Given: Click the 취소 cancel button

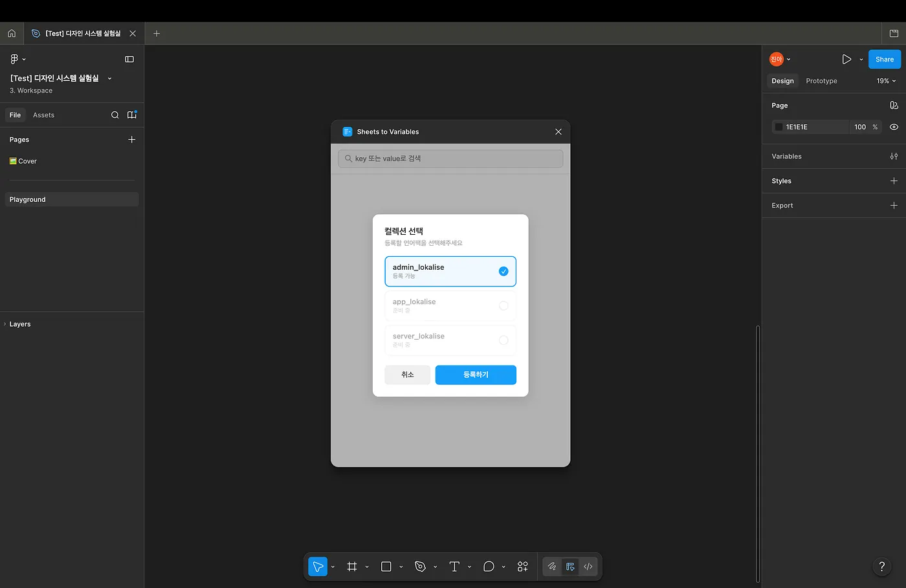Looking at the screenshot, I should [x=408, y=375].
